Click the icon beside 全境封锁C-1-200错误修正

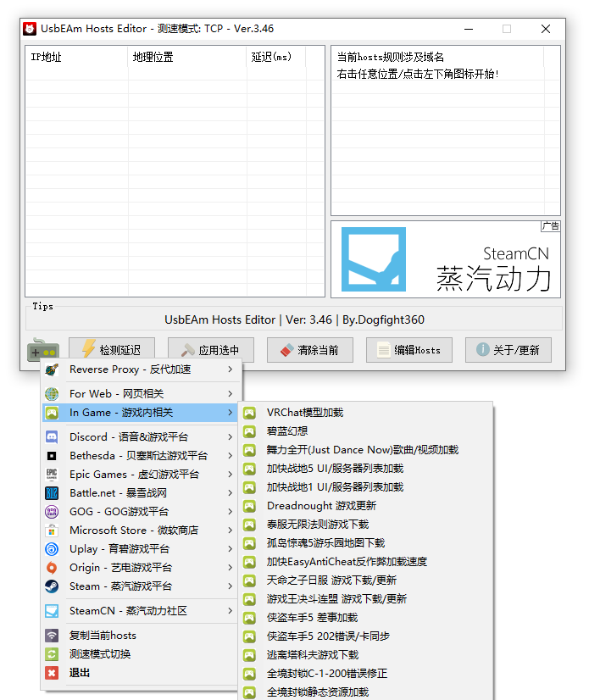(x=249, y=674)
